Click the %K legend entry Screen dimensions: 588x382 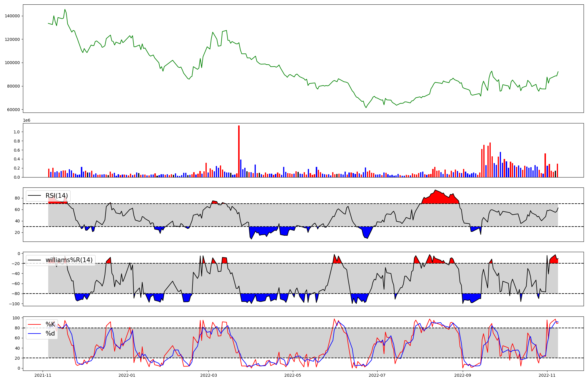coord(50,324)
